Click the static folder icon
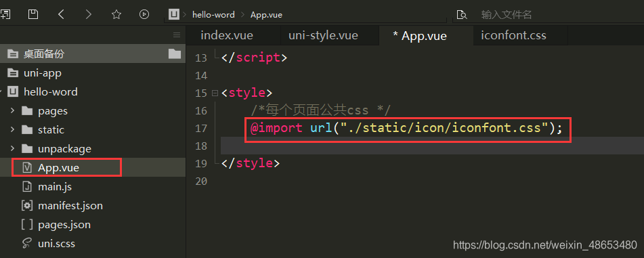 click(x=27, y=130)
